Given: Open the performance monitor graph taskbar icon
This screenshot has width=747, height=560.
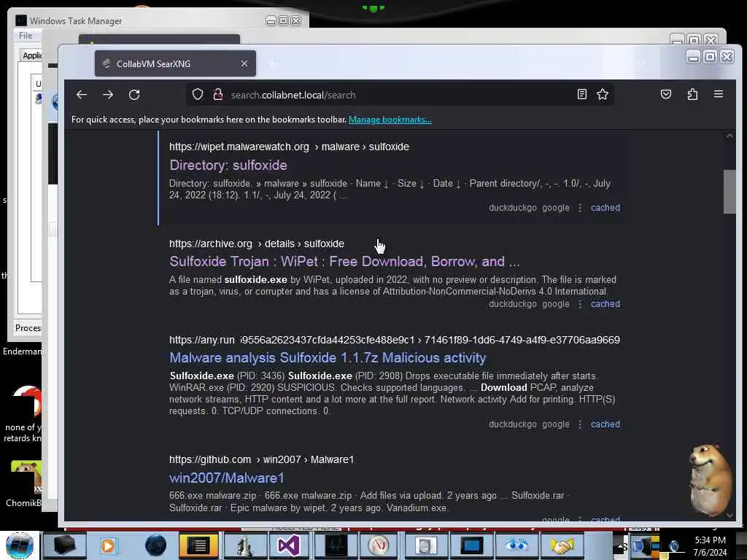Looking at the screenshot, I should [x=336, y=545].
